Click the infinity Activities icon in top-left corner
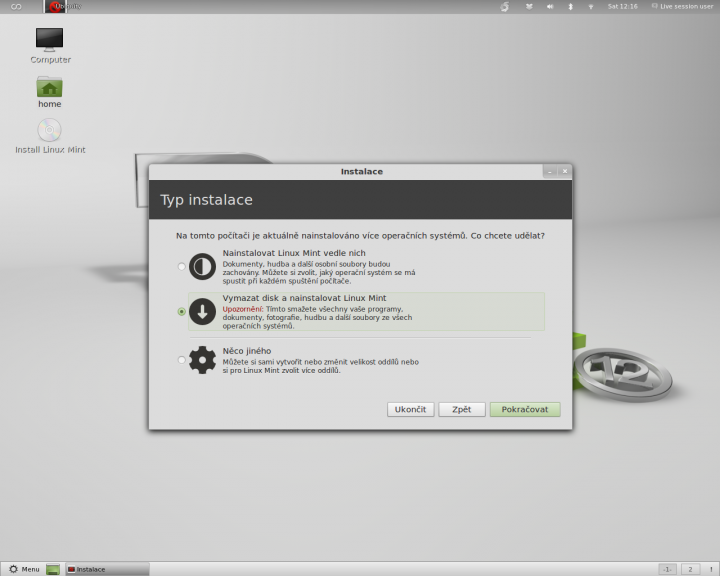 coord(16,6)
